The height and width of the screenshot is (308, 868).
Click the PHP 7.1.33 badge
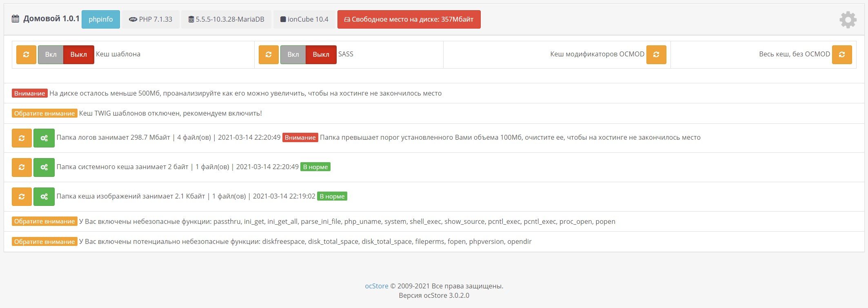(151, 20)
